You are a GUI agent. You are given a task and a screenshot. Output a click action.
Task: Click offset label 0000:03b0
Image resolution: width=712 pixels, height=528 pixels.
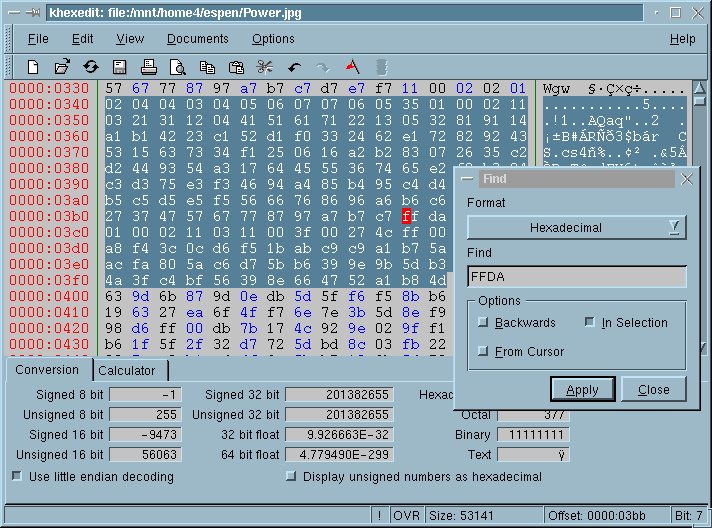point(49,216)
